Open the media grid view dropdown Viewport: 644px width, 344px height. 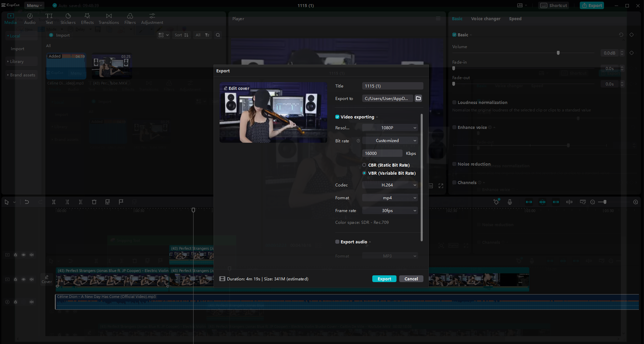[163, 35]
